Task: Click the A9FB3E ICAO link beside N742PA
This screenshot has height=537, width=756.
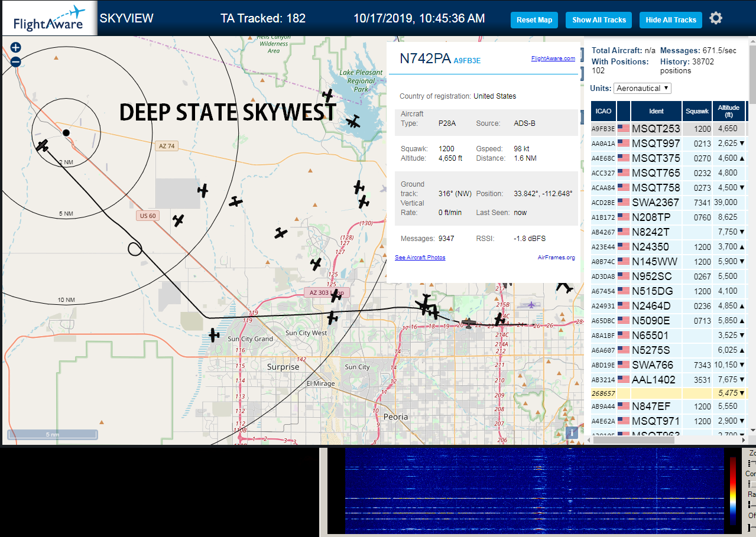Action: click(467, 60)
